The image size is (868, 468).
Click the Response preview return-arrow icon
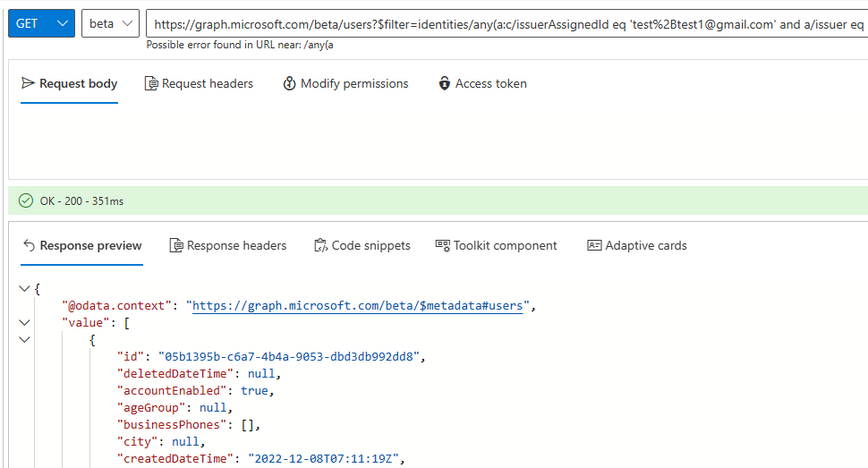(29, 245)
